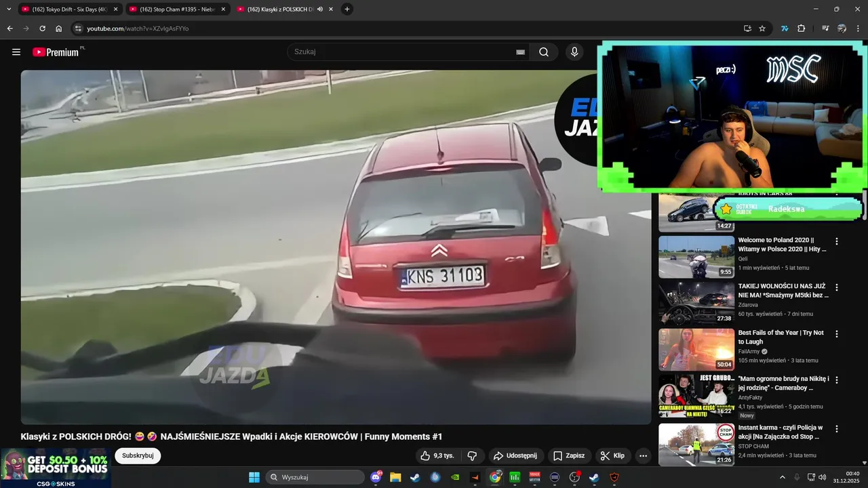Open options for Welcome to Poland 2020
Screen dimensions: 868x488
tap(837, 241)
